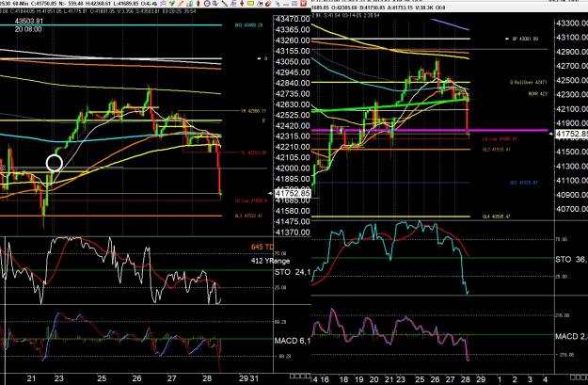Click the 40700.00 label on right price axis

pyautogui.click(x=572, y=209)
